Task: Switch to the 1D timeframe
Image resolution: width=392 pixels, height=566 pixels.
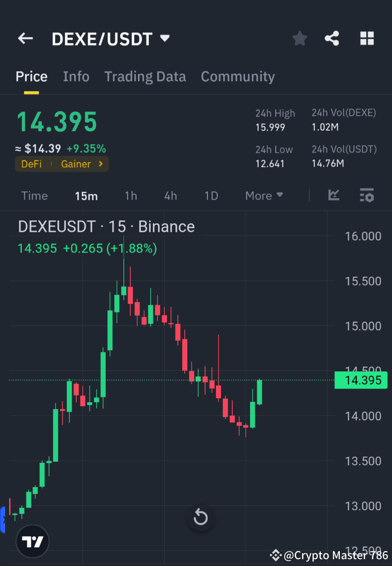Action: point(211,195)
